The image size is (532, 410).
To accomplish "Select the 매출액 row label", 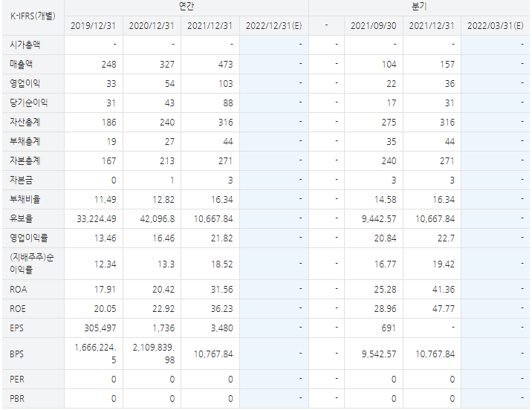I will pyautogui.click(x=22, y=64).
